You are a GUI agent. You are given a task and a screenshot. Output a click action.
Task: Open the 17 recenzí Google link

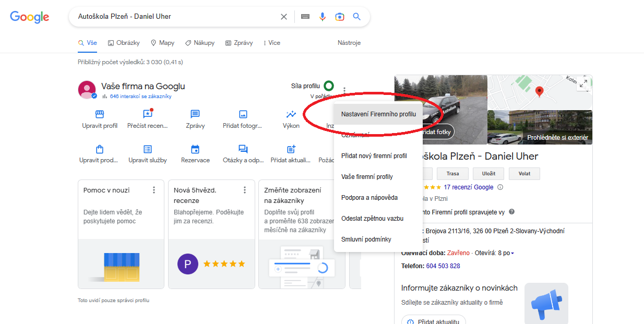click(469, 187)
